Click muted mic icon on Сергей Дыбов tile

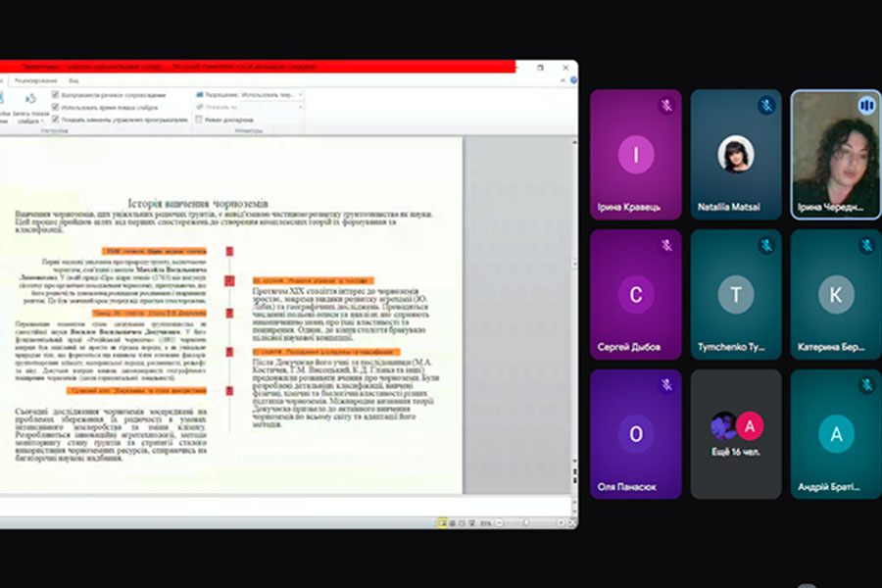[666, 245]
